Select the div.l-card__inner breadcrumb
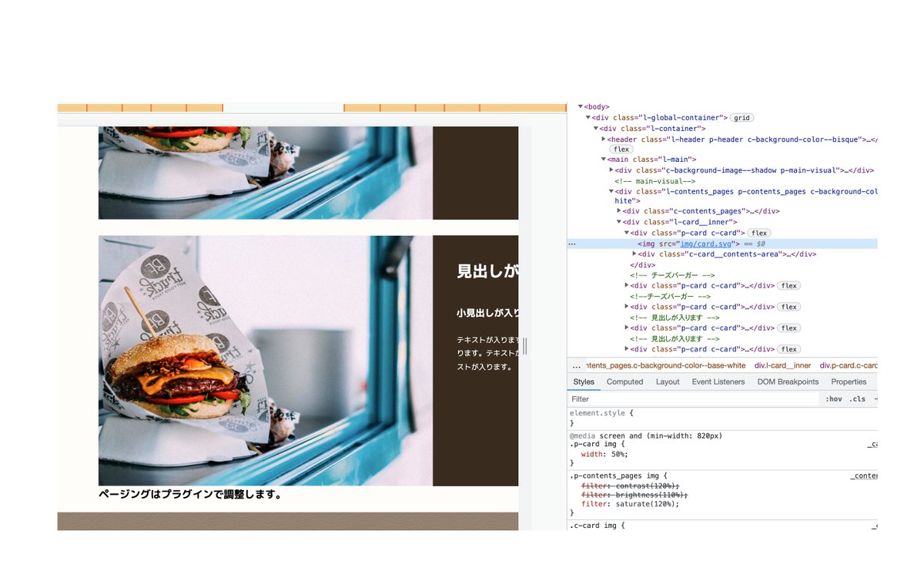 [x=782, y=366]
